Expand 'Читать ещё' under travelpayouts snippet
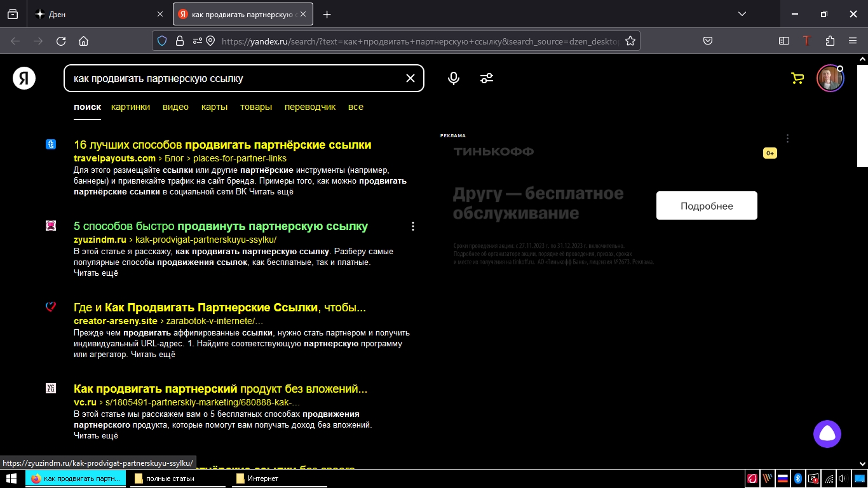The image size is (868, 488). tap(271, 192)
